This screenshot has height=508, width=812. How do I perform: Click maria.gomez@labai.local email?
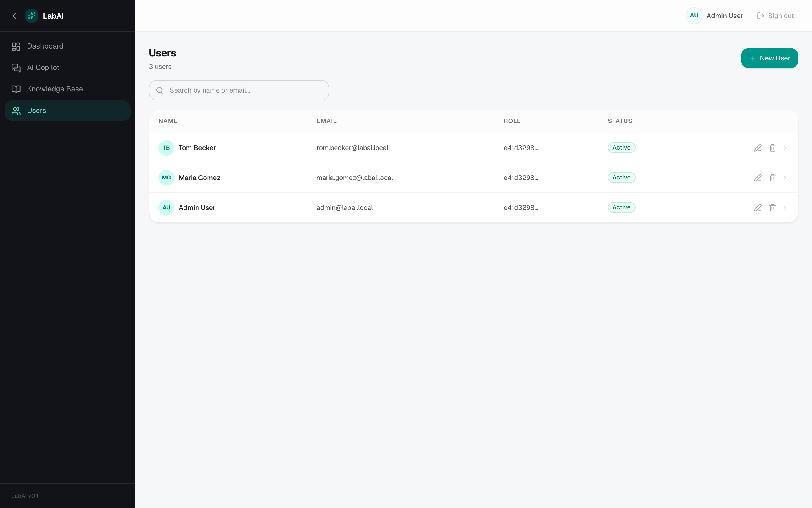point(355,178)
